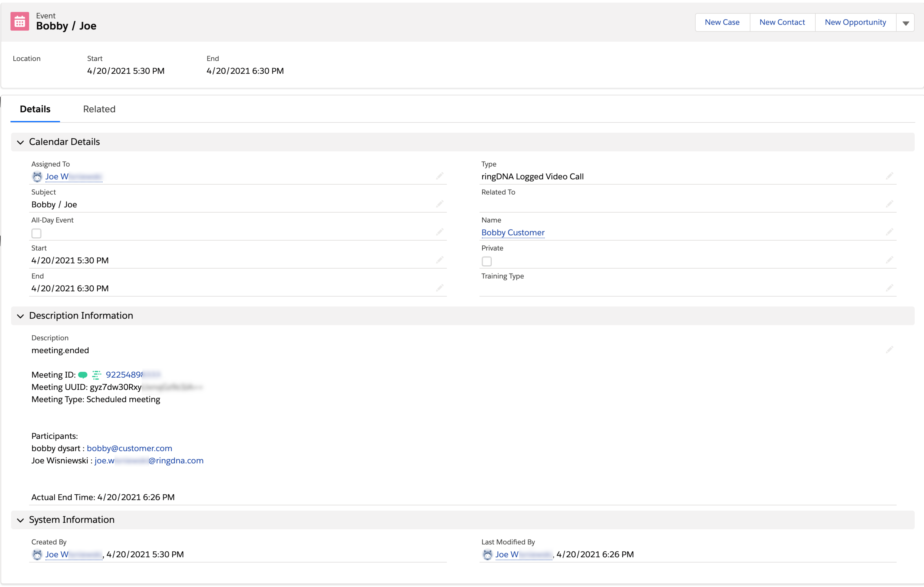Viewport: 924px width, 587px height.
Task: Select the Details tab
Action: click(x=35, y=109)
